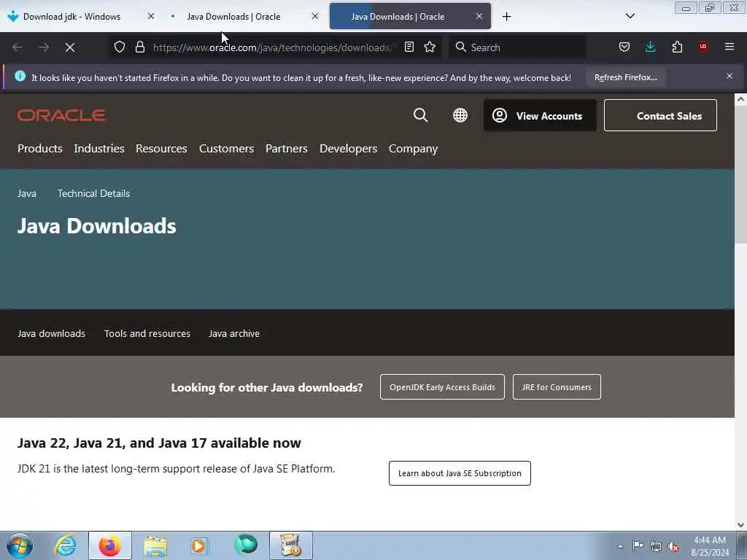747x560 pixels.
Task: Bookmark this page with the star
Action: click(430, 47)
